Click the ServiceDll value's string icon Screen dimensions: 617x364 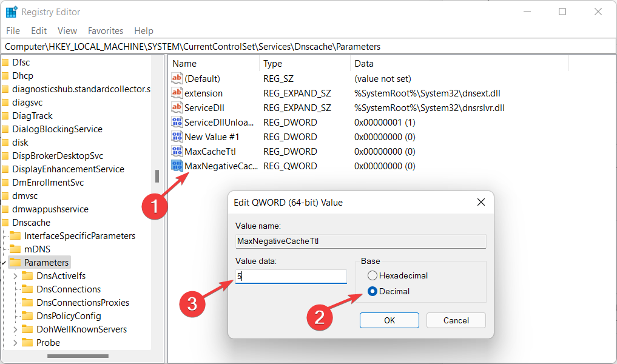pos(177,107)
